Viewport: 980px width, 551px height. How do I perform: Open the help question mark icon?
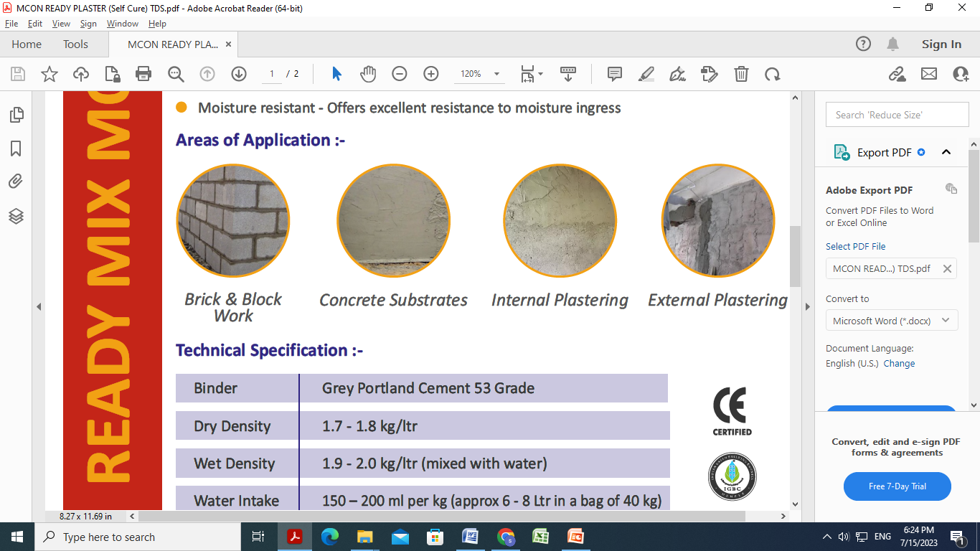(x=864, y=44)
